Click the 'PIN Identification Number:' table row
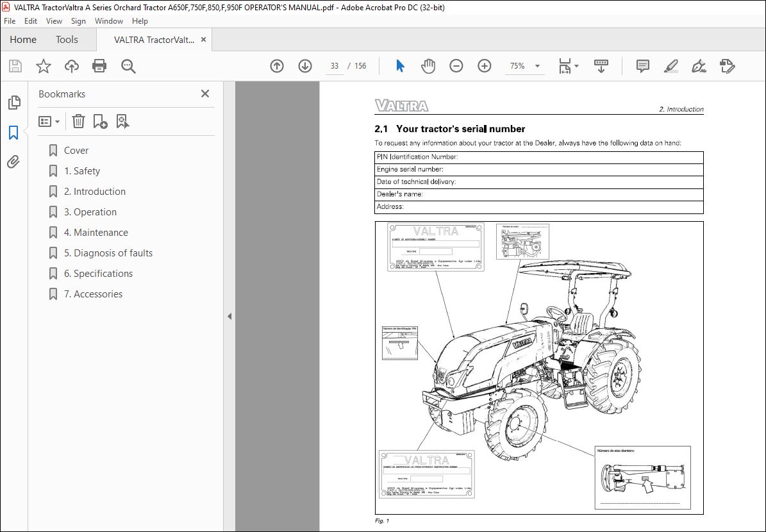The image size is (766, 532). click(539, 157)
